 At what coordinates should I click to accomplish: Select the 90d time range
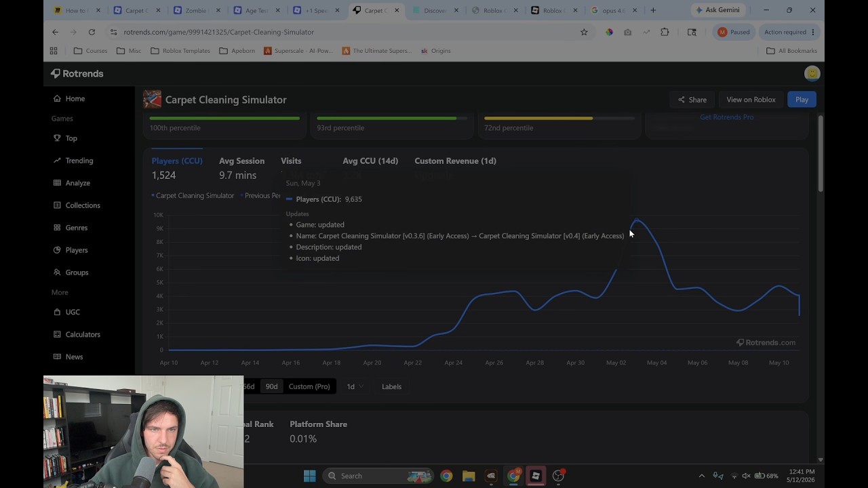pyautogui.click(x=271, y=386)
